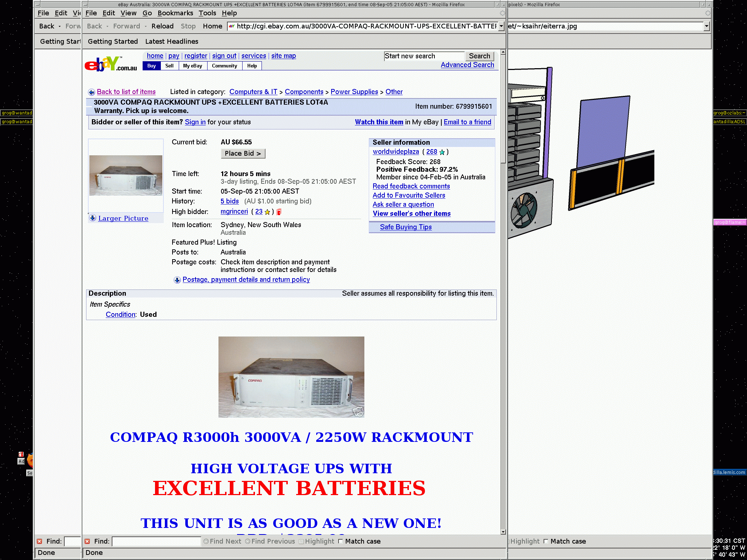The width and height of the screenshot is (747, 560).
Task: Open the View menu
Action: point(128,13)
